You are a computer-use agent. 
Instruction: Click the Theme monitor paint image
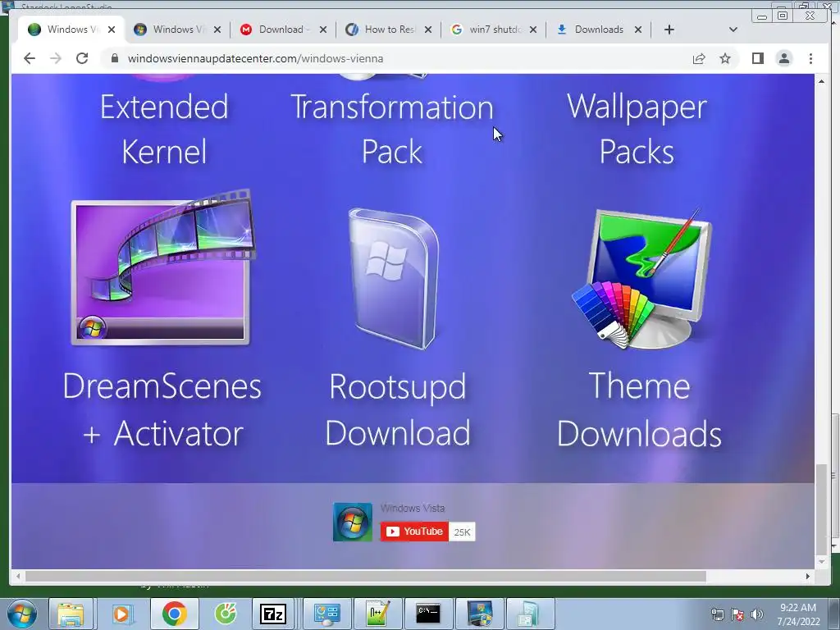point(643,279)
